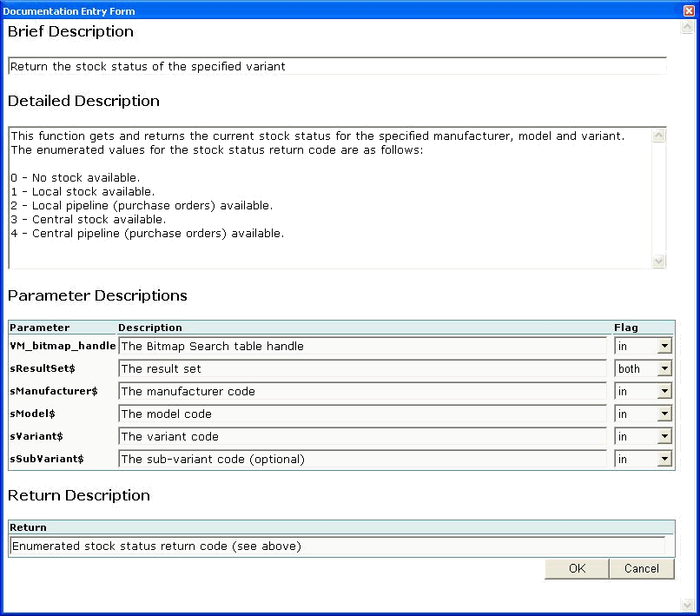Open flag dropdown for sSubVariant$
The width and height of the screenshot is (700, 616).
664,459
